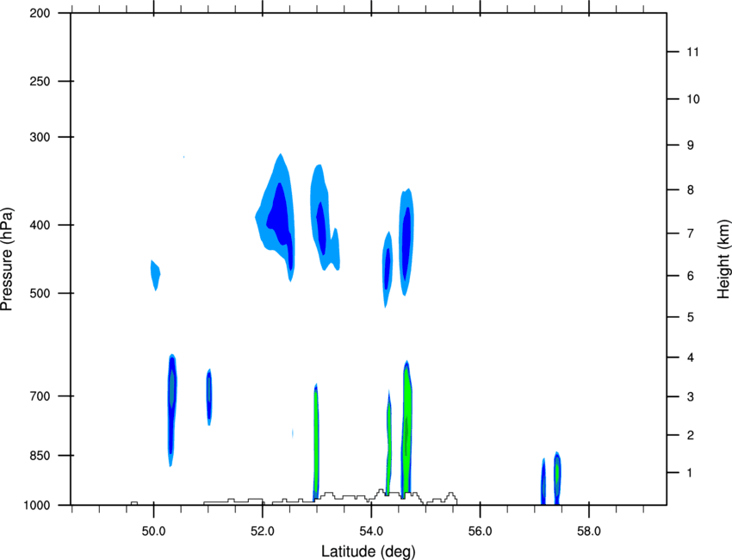This screenshot has width=732, height=560.
Task: Select the 500 hPa pressure axis label
Action: pos(40,293)
